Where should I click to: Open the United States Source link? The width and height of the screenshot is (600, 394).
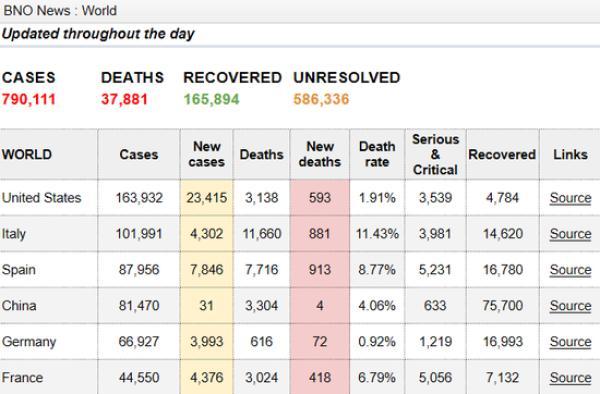pyautogui.click(x=570, y=198)
